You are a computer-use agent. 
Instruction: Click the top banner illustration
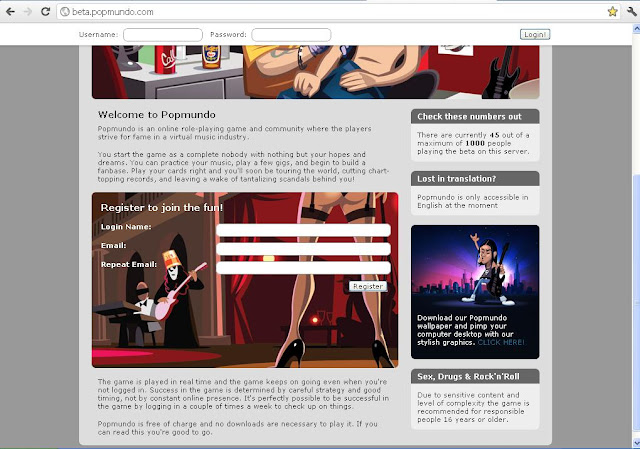click(x=316, y=72)
